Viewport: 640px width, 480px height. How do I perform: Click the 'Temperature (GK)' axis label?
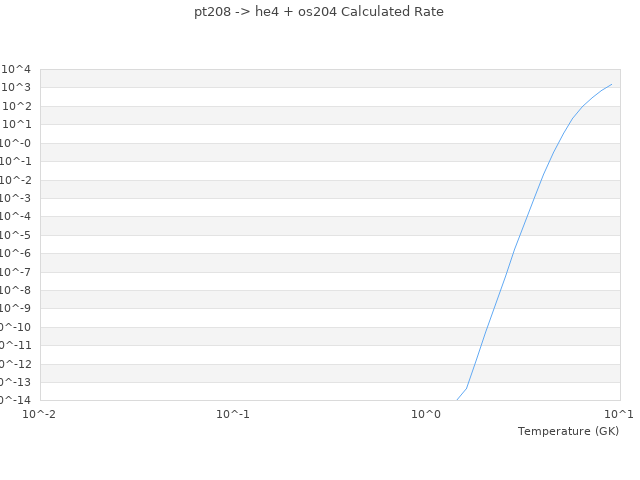pos(568,431)
